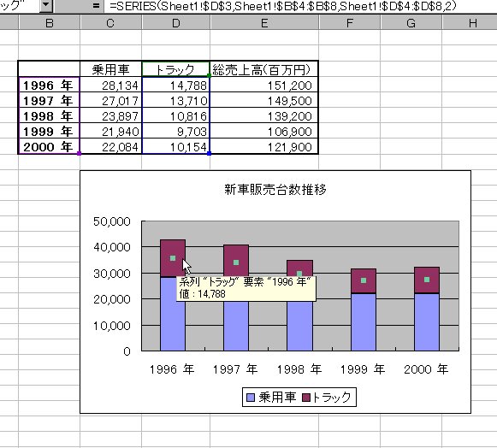Select column D header
The image size is (497, 448).
coord(176,23)
